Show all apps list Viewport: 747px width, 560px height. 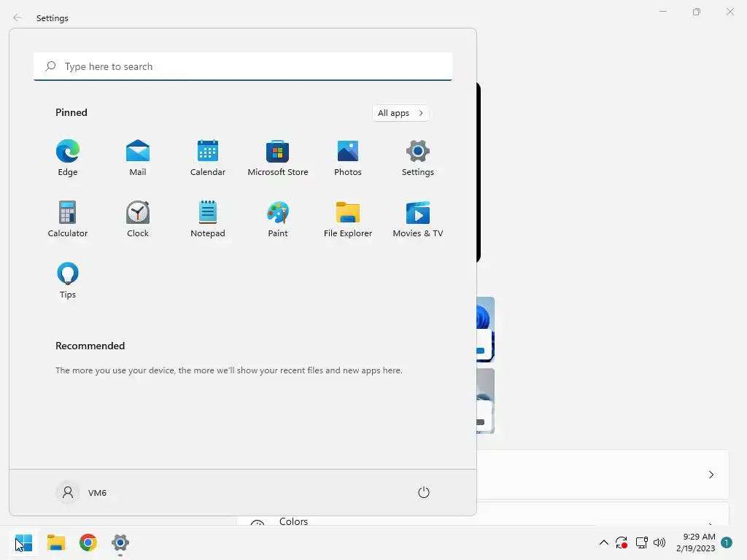point(400,113)
